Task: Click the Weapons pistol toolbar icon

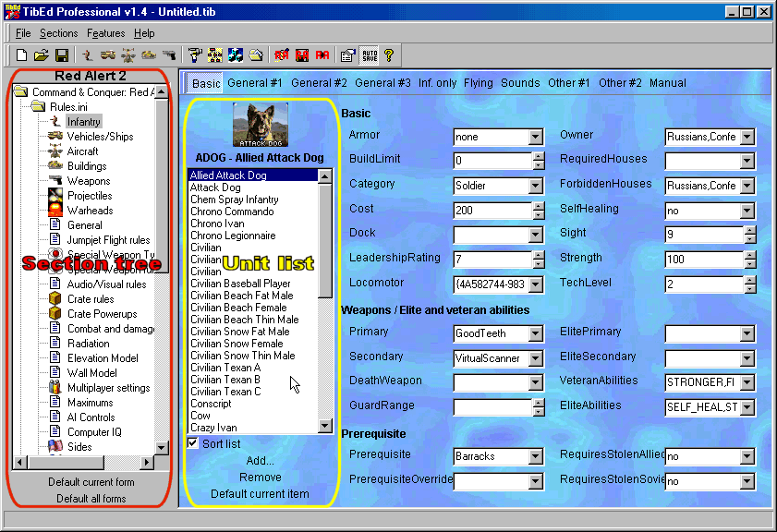Action: (x=169, y=55)
